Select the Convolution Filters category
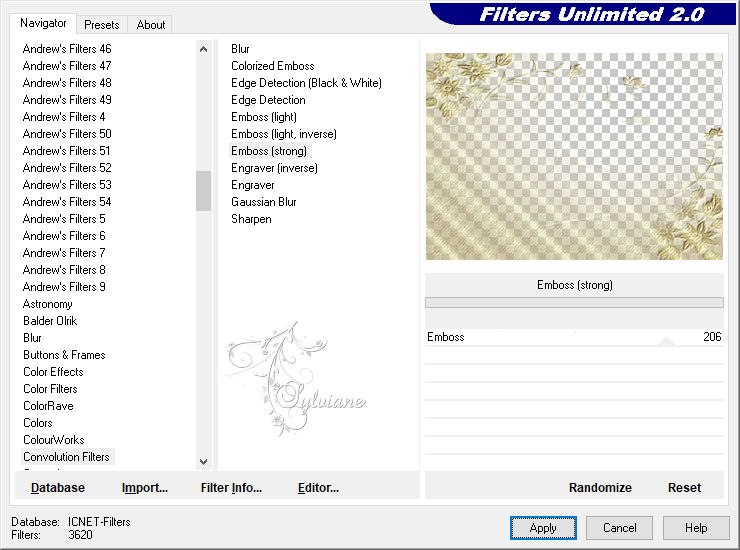The height and width of the screenshot is (550, 740). (x=67, y=457)
